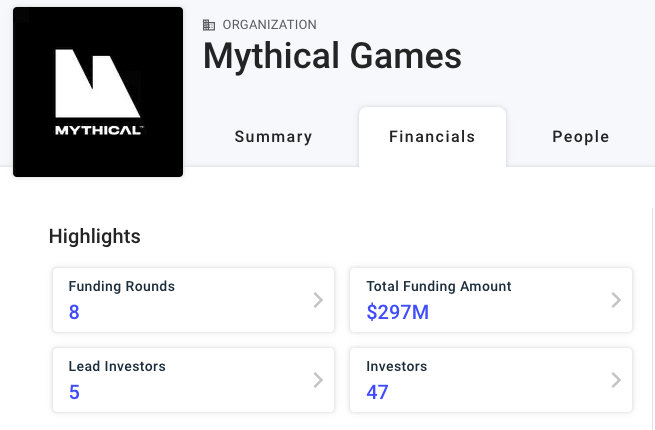
Task: Switch to the Summary tab
Action: 273,137
